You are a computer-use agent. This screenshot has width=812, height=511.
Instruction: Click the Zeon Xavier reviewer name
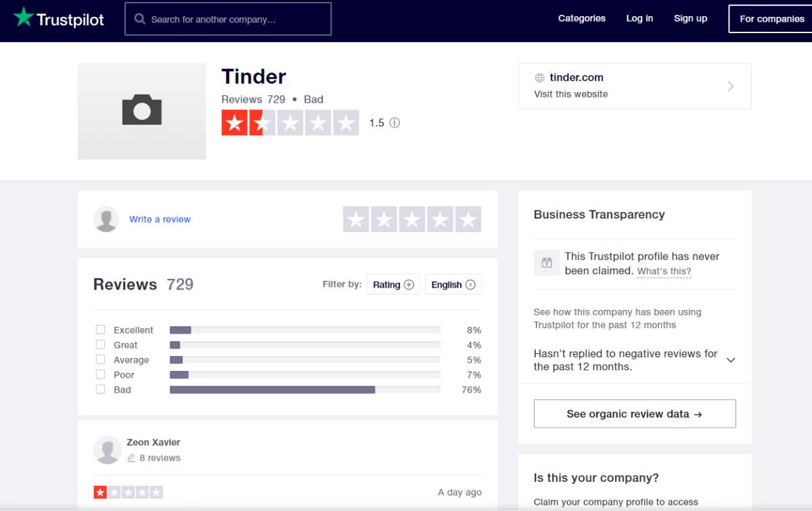154,442
